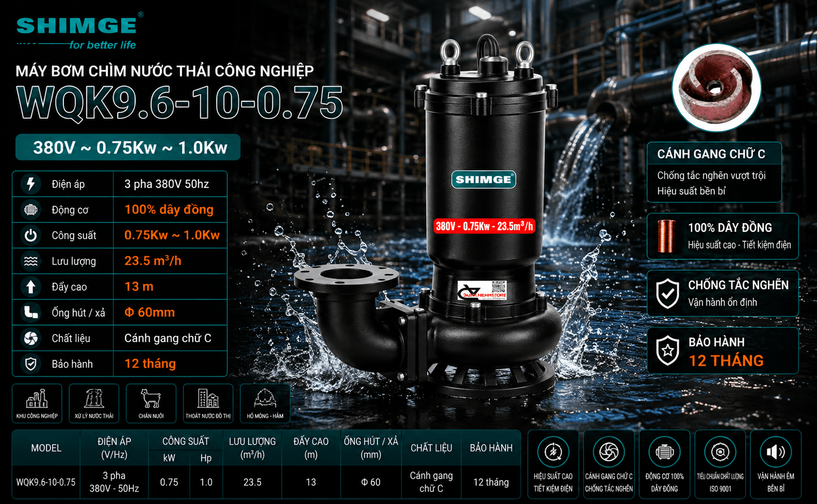
Task: Open the circular red impeller thumbnail
Action: coord(716,88)
